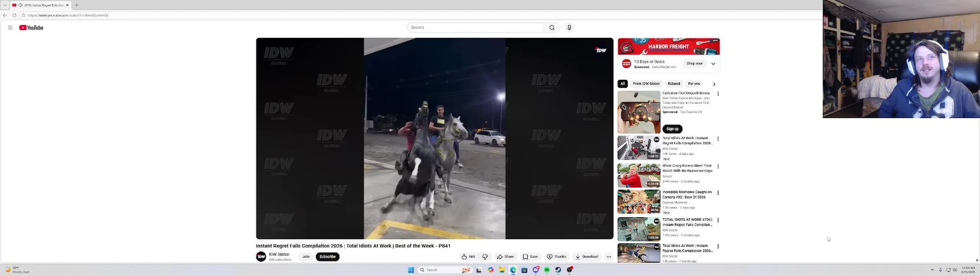Open IDW Global channel name link
Image resolution: width=980 pixels, height=276 pixels.
pos(279,255)
